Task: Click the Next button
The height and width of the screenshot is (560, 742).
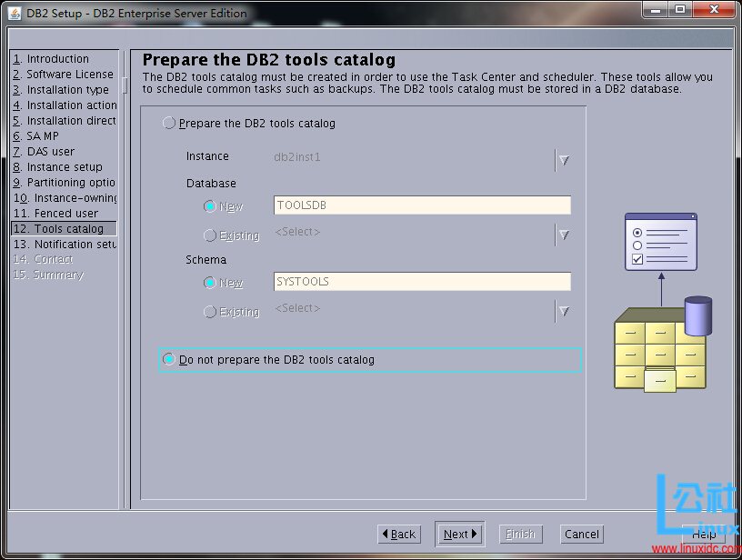Action: point(458,535)
